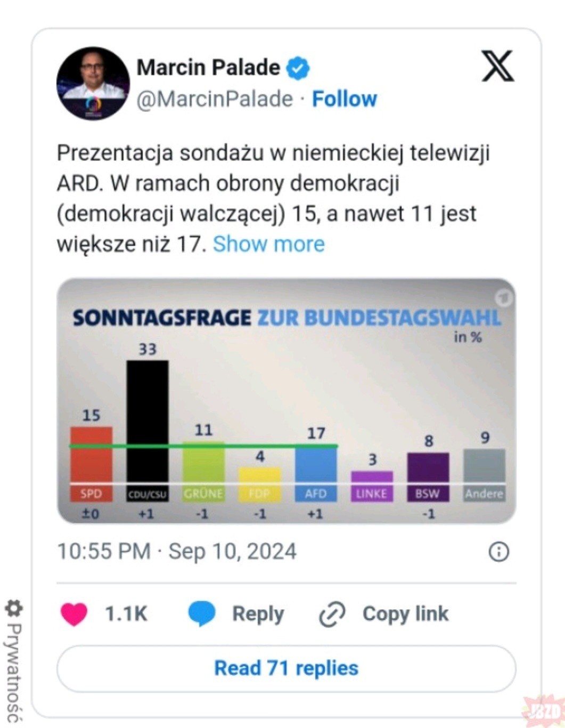This screenshot has height=728, width=565.
Task: Click the X logo icon
Action: tap(497, 67)
